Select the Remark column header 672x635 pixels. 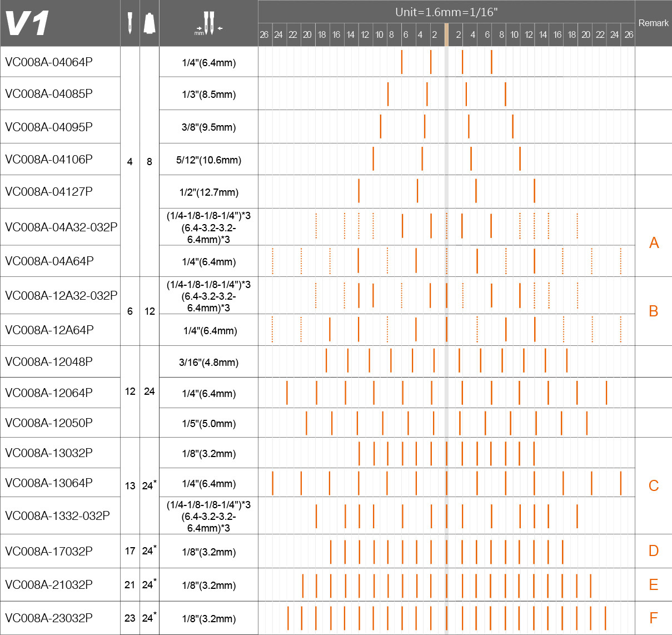[x=654, y=23]
